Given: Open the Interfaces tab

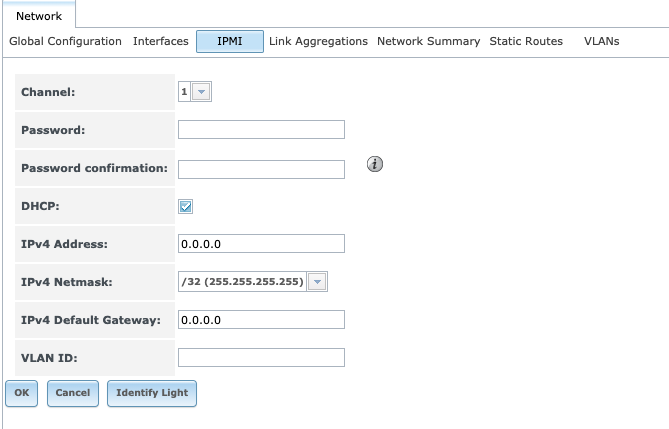Looking at the screenshot, I should [x=160, y=41].
